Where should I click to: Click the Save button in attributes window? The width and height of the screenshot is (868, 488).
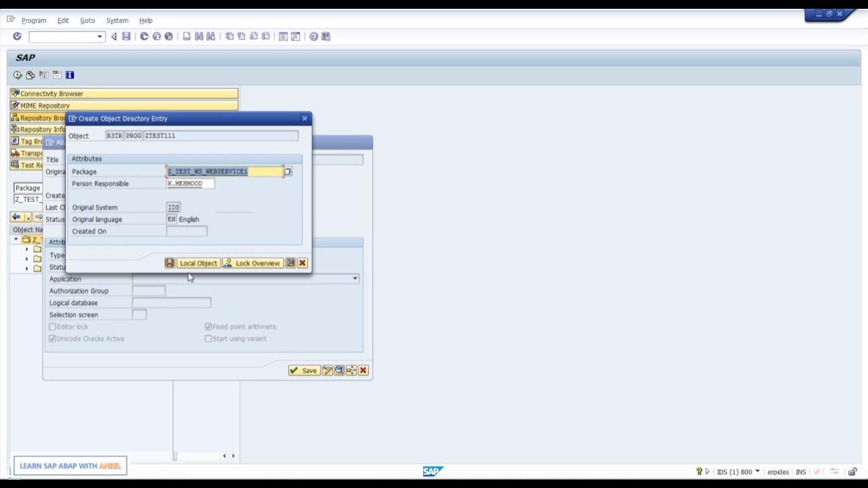point(304,370)
